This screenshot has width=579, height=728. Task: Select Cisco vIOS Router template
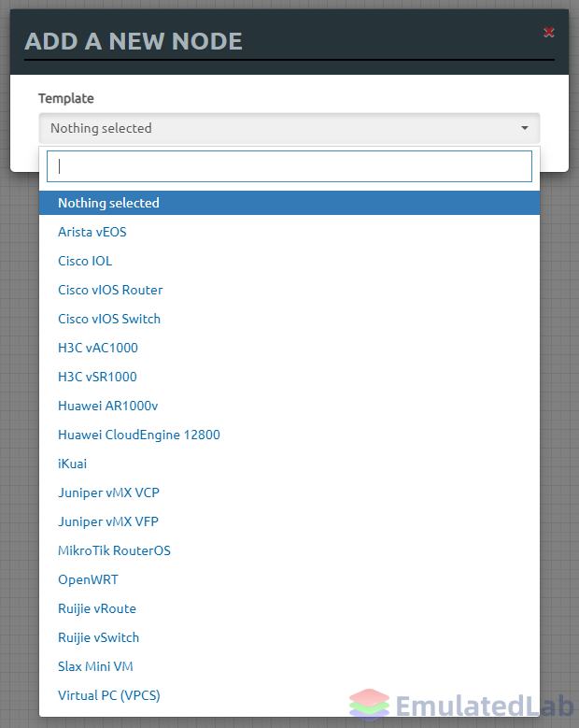click(x=289, y=290)
